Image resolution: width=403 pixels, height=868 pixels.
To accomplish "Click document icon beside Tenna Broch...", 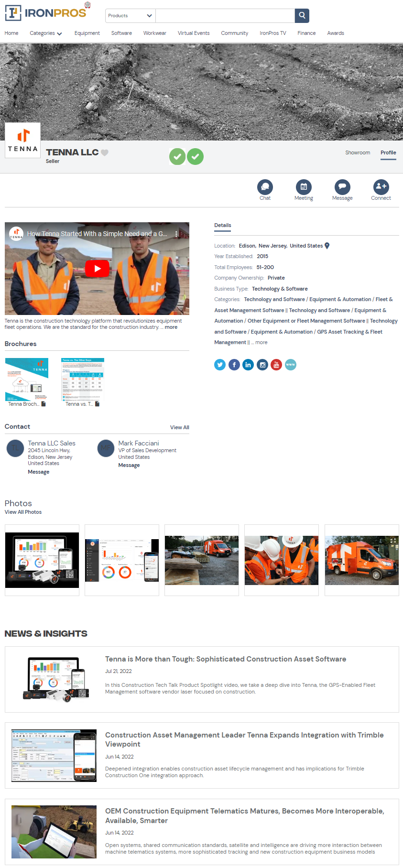I will [44, 404].
